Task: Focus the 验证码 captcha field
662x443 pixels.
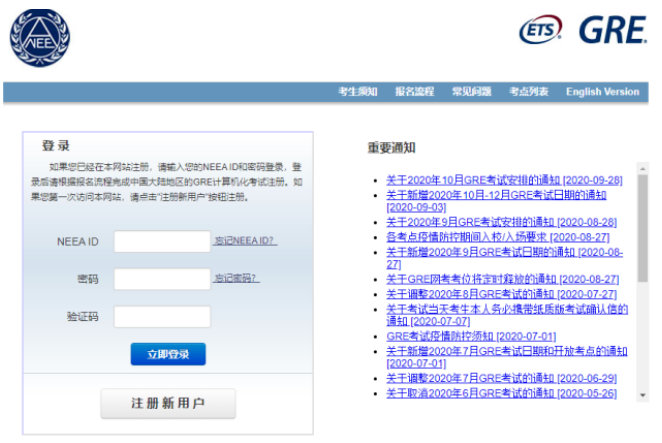Action: (x=162, y=317)
